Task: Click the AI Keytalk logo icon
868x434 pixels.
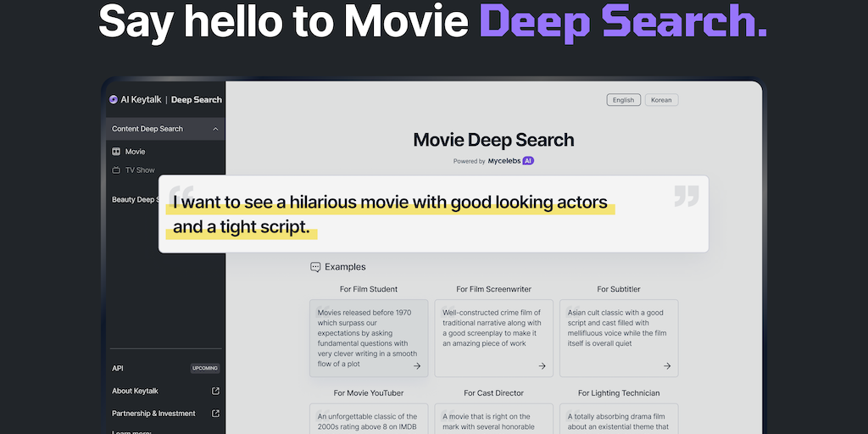Action: [114, 100]
